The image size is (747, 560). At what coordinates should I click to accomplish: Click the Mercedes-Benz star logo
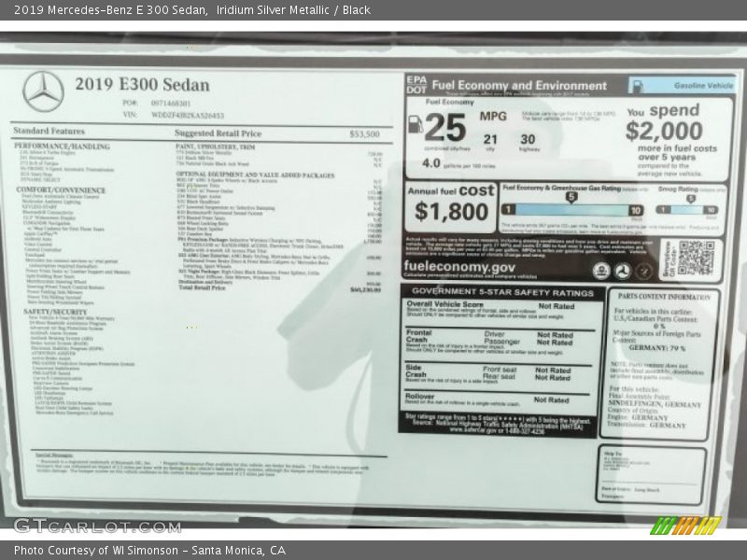coord(43,91)
